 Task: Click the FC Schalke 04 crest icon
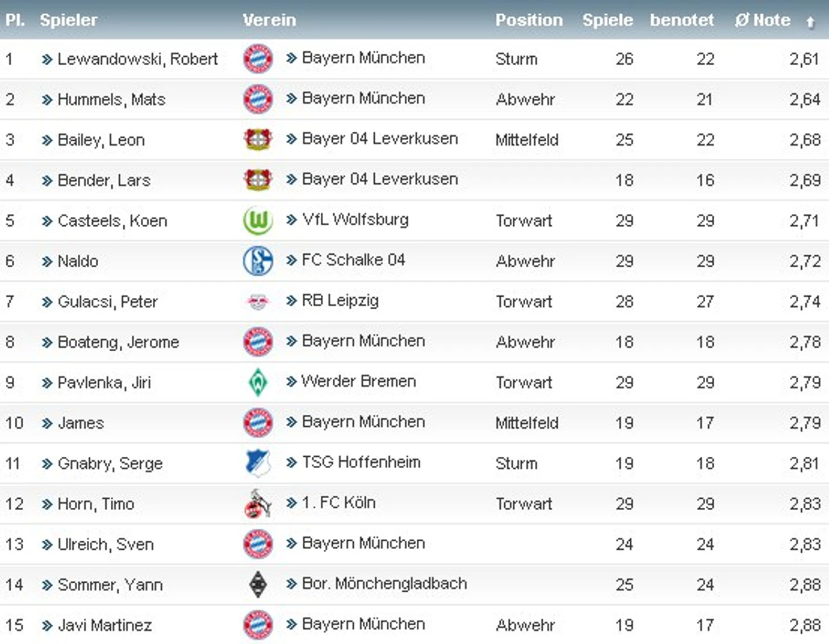(258, 261)
